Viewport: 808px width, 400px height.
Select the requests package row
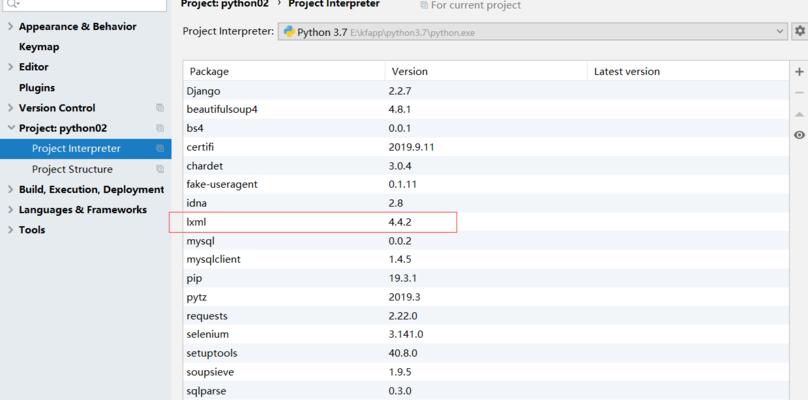tap(486, 315)
